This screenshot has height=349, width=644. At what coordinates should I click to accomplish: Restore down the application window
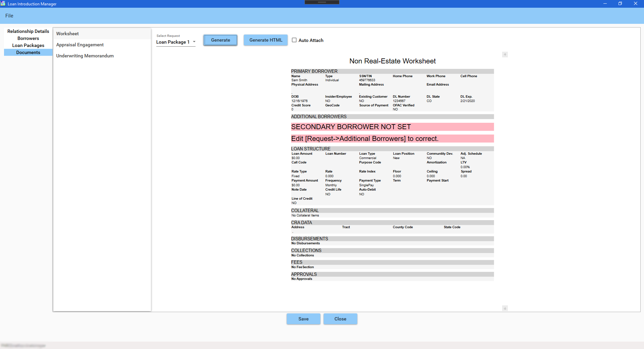click(x=620, y=4)
